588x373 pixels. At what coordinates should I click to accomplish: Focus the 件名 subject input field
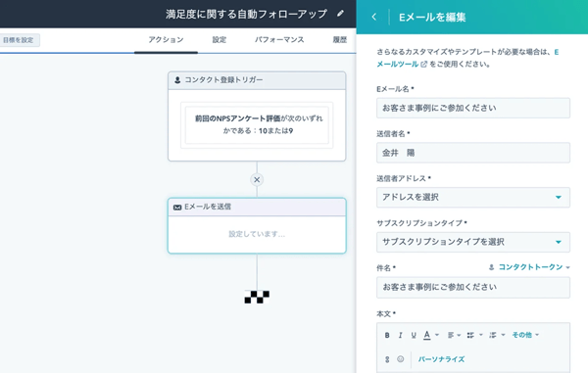click(473, 287)
